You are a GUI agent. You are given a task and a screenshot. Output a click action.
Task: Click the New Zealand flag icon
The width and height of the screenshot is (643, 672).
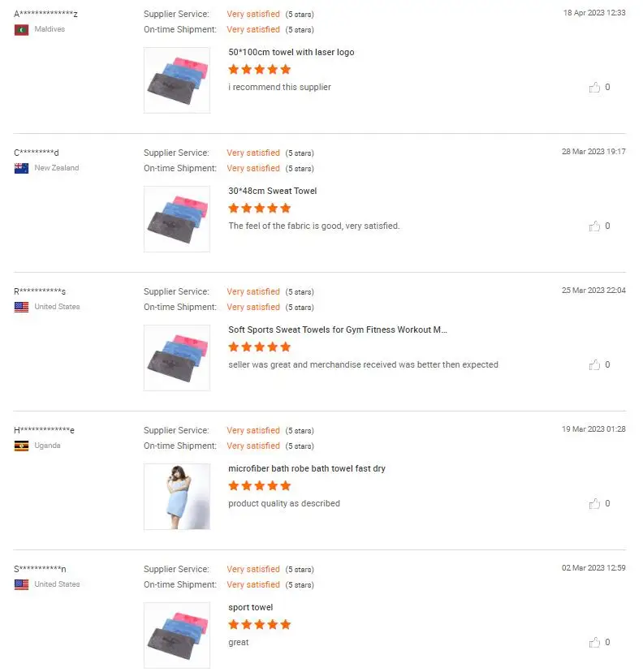(x=21, y=169)
